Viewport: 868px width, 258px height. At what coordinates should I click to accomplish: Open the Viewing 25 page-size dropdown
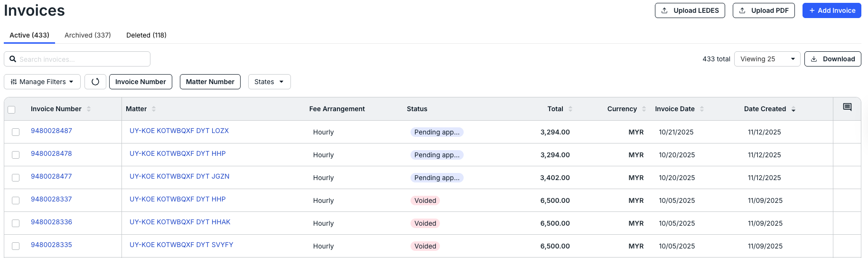[x=767, y=59]
